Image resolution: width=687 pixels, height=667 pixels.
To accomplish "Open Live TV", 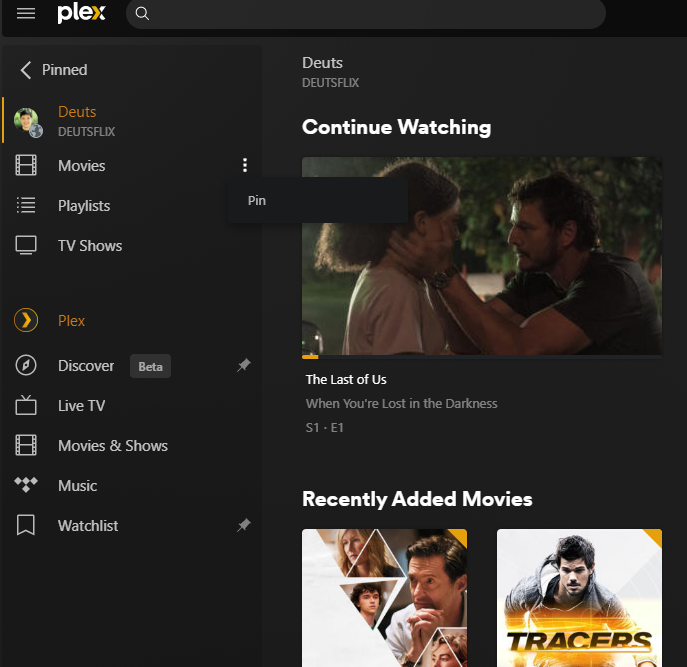I will (81, 405).
